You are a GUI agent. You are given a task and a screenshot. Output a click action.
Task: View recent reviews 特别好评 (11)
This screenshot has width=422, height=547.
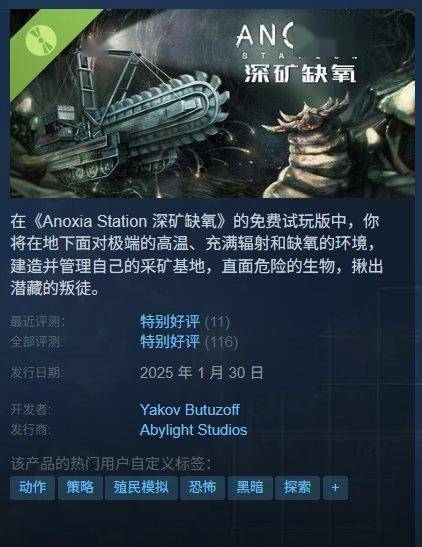point(185,322)
